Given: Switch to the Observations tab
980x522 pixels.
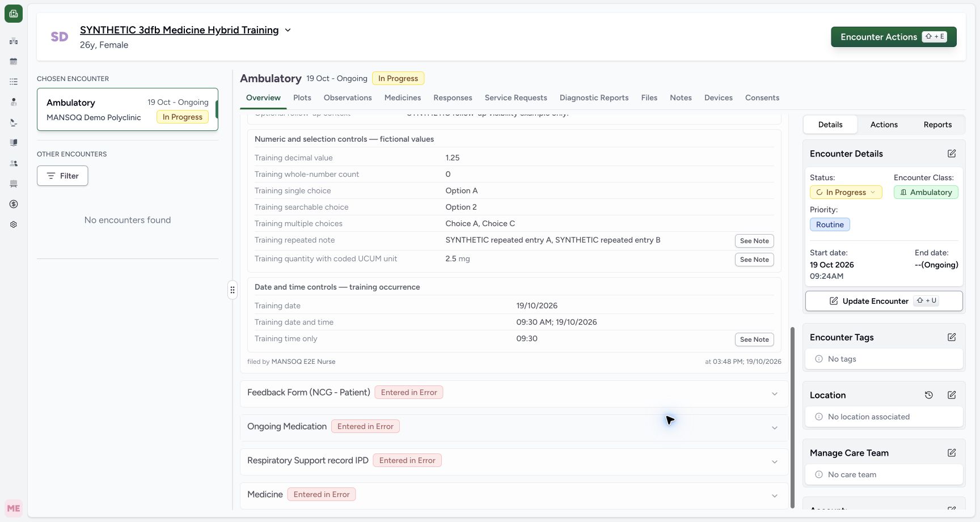Looking at the screenshot, I should pyautogui.click(x=348, y=97).
